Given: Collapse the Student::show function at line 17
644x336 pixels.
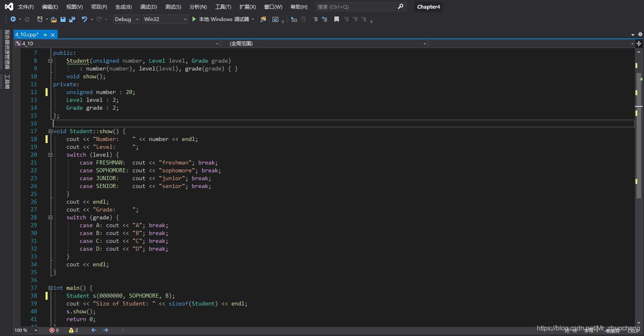Looking at the screenshot, I should tap(50, 131).
